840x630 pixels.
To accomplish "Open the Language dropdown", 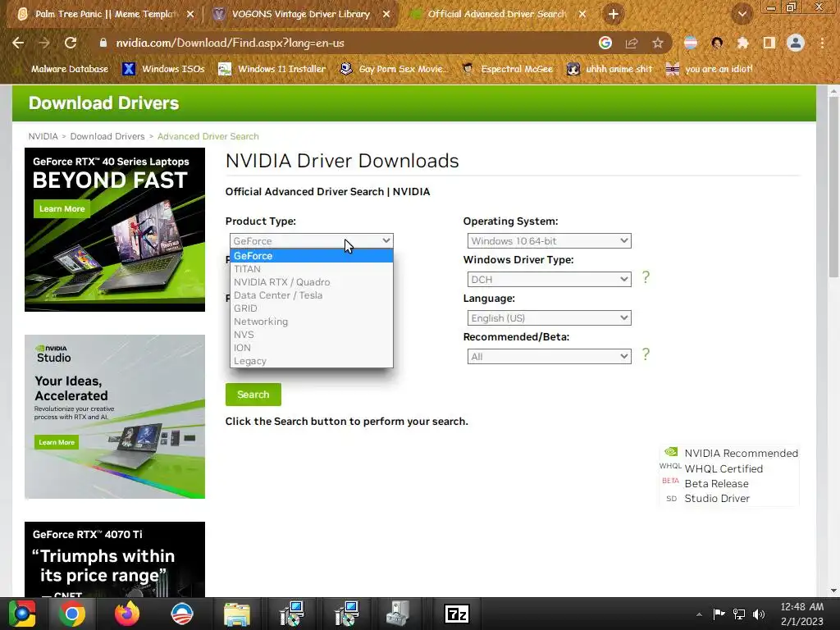I will coord(549,318).
